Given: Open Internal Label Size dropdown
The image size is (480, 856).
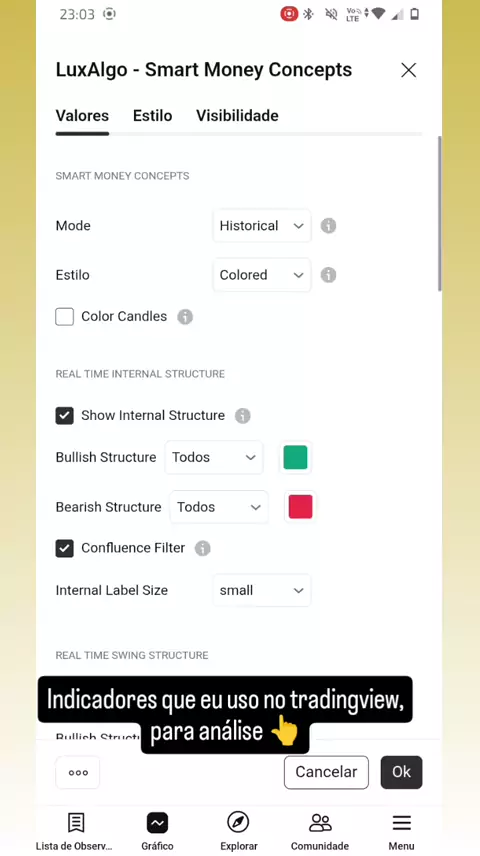Looking at the screenshot, I should coord(262,590).
